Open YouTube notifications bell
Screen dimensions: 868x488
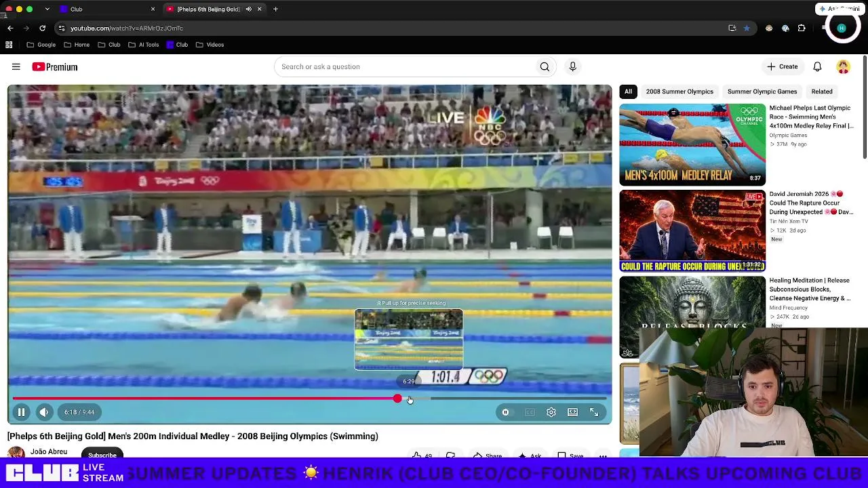(x=817, y=66)
